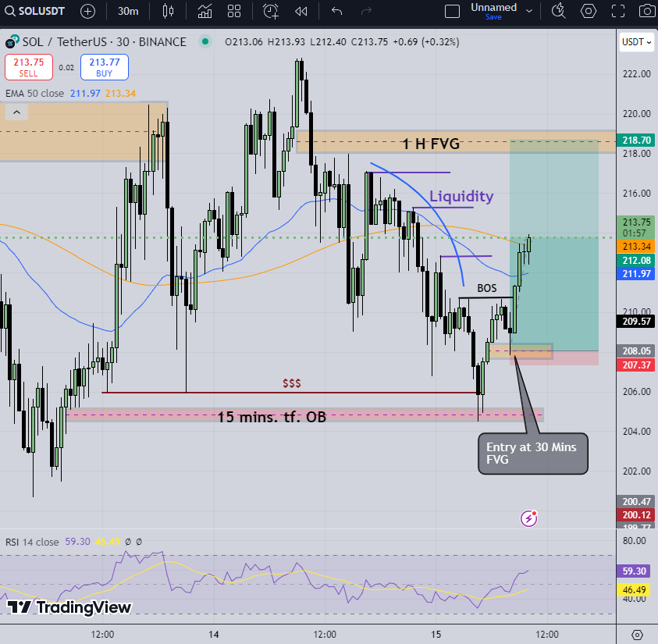This screenshot has height=644, width=658.
Task: Collapse the indicator legend with the chevron
Action: (x=16, y=112)
